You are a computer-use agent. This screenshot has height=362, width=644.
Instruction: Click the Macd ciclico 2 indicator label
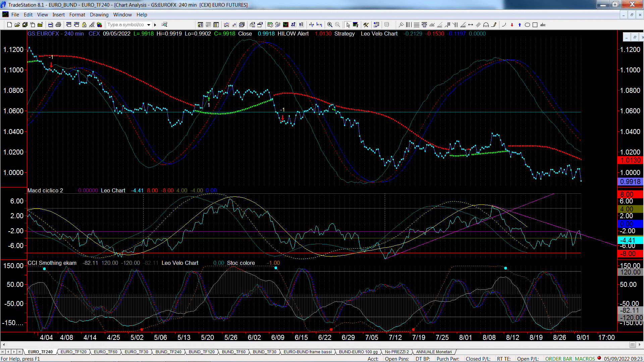(45, 190)
